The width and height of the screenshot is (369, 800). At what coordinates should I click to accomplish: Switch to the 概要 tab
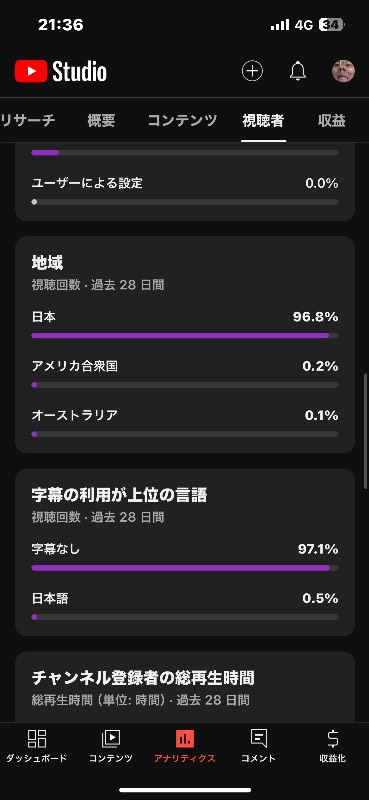(101, 120)
